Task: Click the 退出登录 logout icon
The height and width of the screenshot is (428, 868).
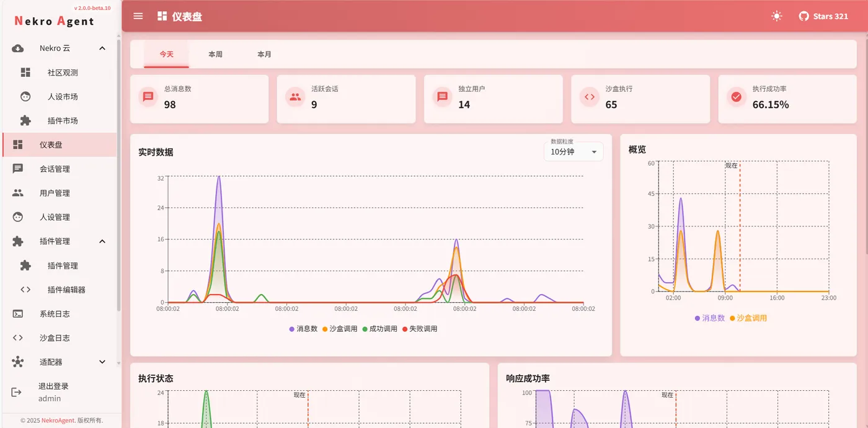Action: click(x=17, y=392)
